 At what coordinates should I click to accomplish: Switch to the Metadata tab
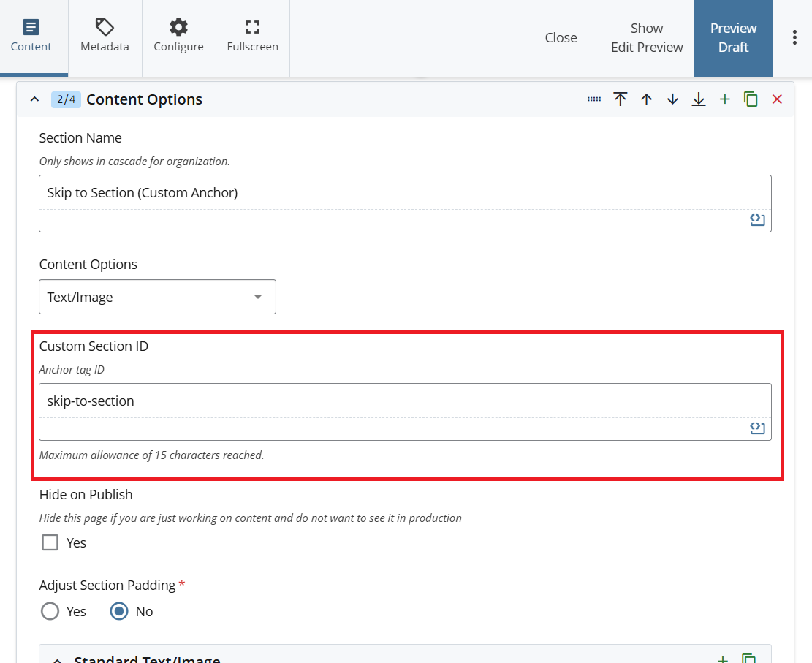click(105, 38)
